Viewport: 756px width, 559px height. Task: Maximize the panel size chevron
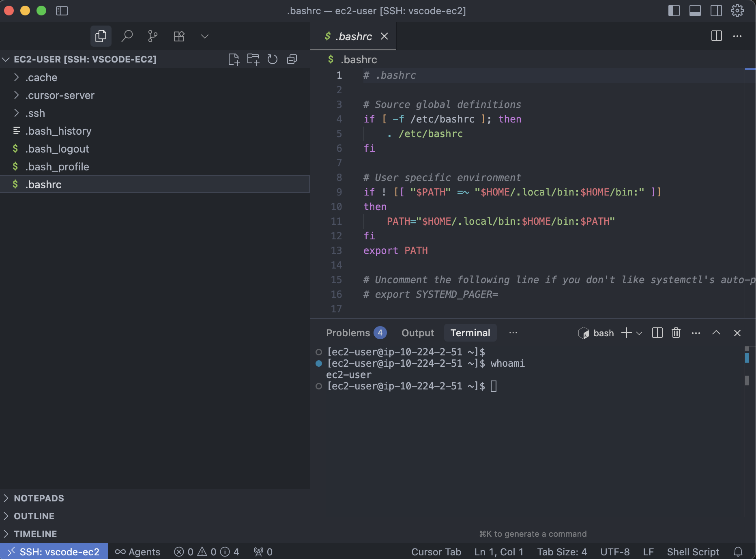(716, 333)
